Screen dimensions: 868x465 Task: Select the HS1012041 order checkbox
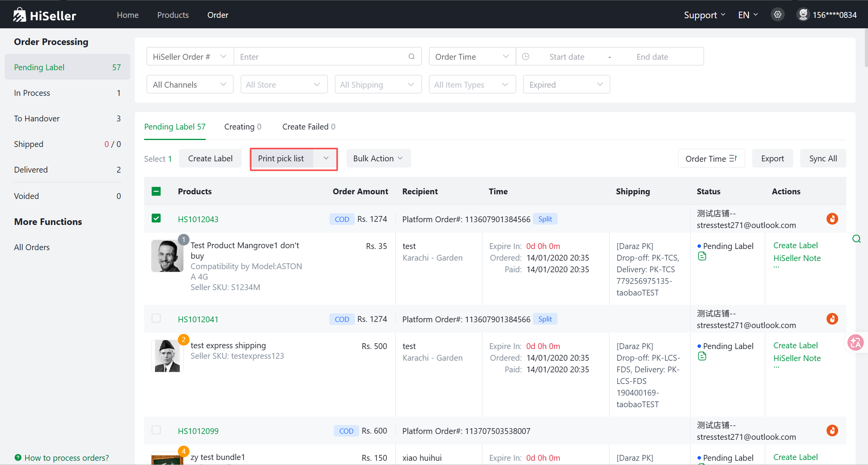[x=156, y=318]
